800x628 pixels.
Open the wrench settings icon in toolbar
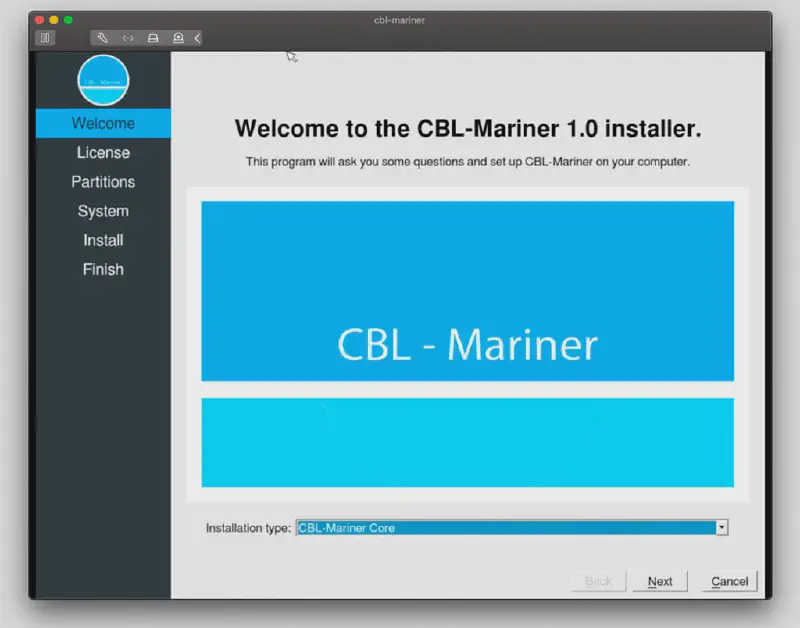pyautogui.click(x=102, y=38)
